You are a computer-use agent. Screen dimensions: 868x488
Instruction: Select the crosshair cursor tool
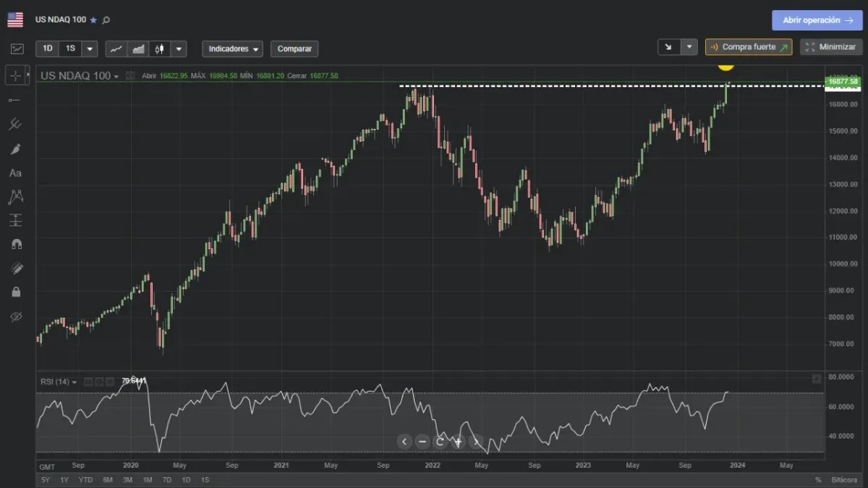click(15, 75)
